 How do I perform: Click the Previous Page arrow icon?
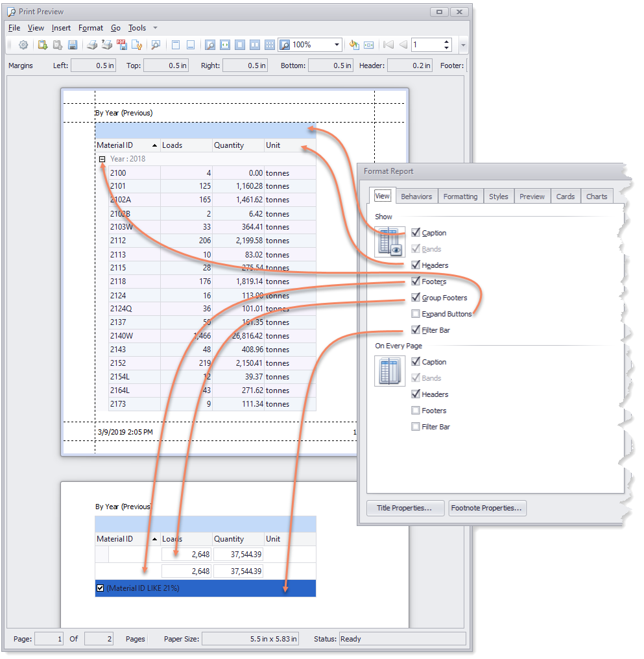(x=403, y=45)
